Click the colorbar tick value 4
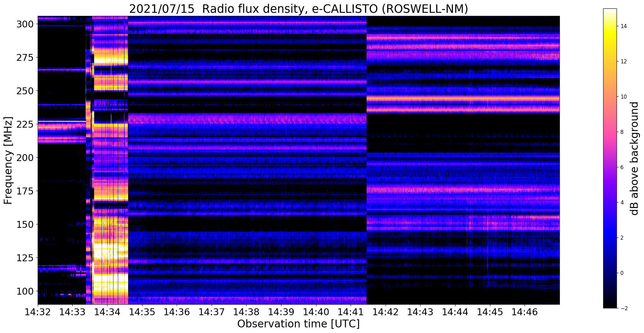Screen dimensions: 644x333 (x=622, y=203)
